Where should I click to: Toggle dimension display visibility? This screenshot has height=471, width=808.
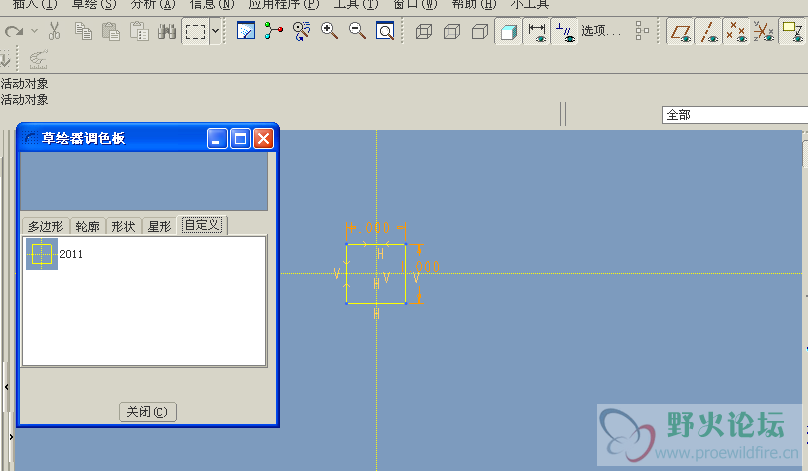pyautogui.click(x=537, y=31)
